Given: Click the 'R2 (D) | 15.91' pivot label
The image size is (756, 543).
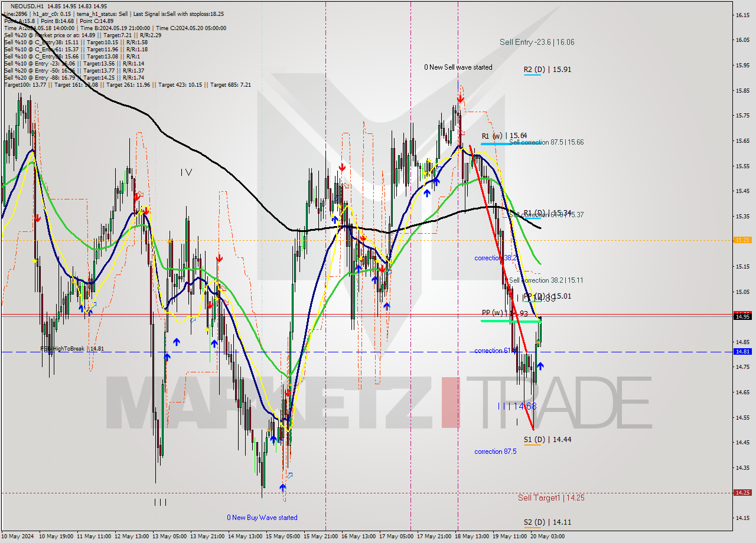Looking at the screenshot, I should click(548, 69).
